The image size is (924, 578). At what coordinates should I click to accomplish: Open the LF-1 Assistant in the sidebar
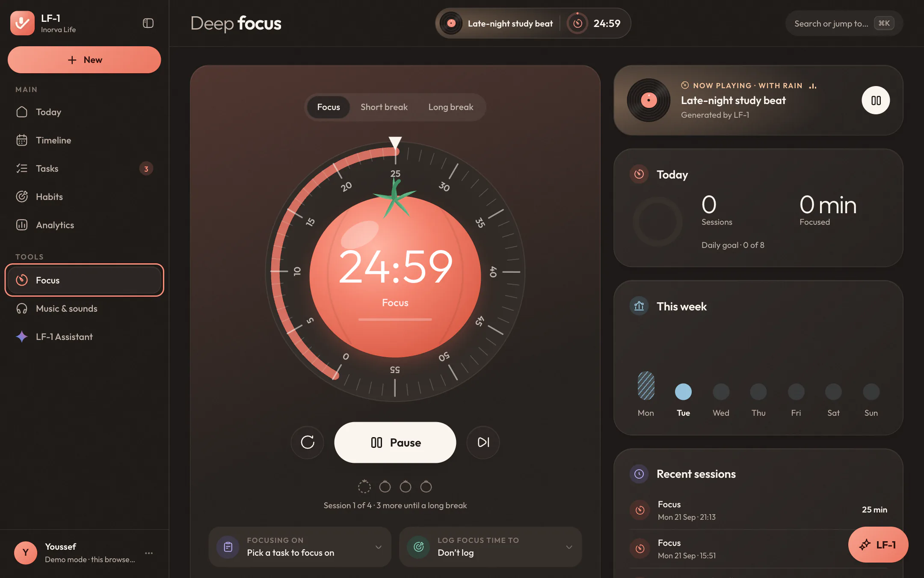point(84,337)
